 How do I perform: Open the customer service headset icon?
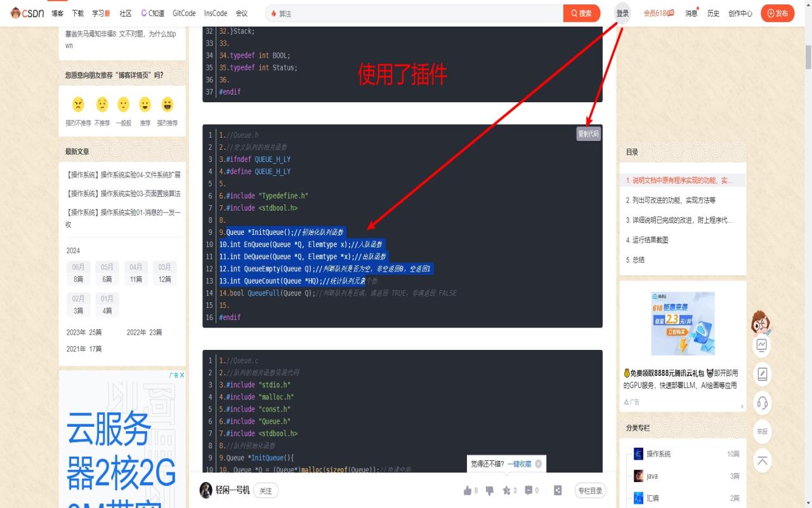point(762,403)
